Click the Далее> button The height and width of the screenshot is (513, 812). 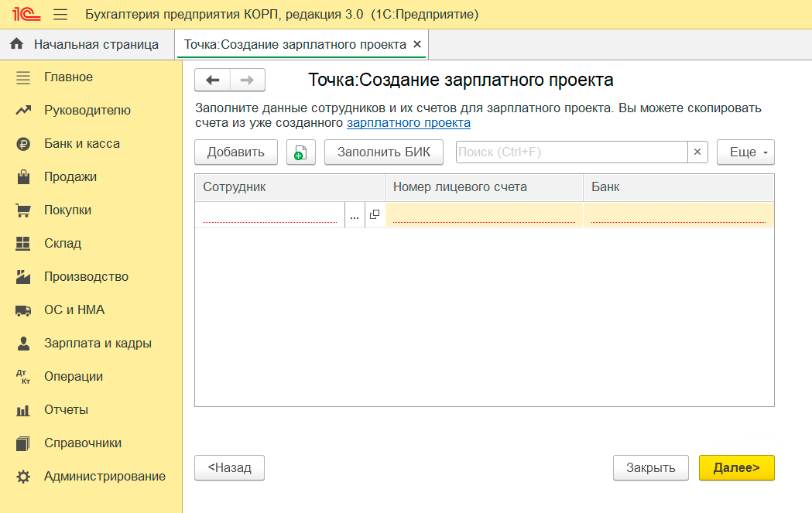(x=736, y=467)
